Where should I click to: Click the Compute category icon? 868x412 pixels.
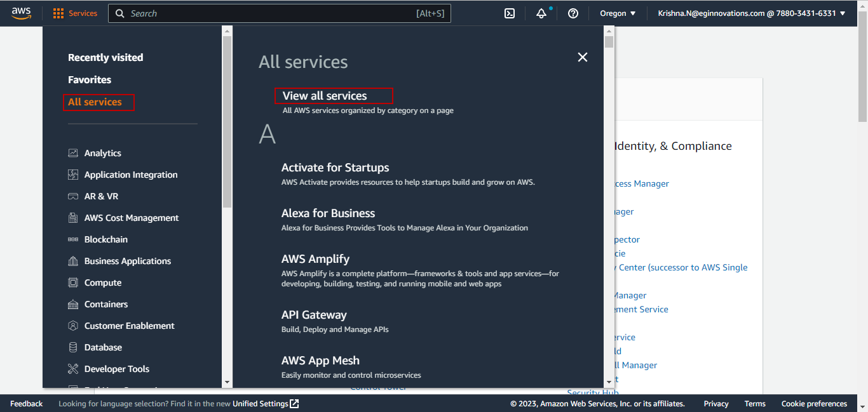(73, 282)
